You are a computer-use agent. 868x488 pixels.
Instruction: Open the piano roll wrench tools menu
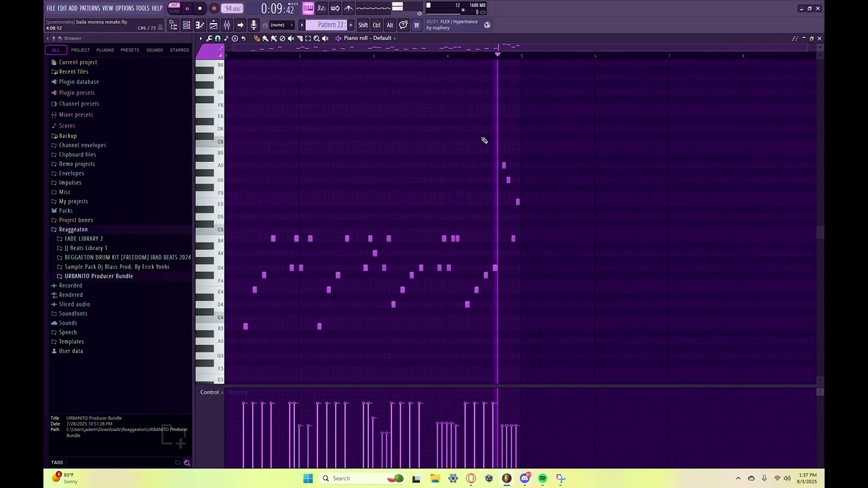209,38
